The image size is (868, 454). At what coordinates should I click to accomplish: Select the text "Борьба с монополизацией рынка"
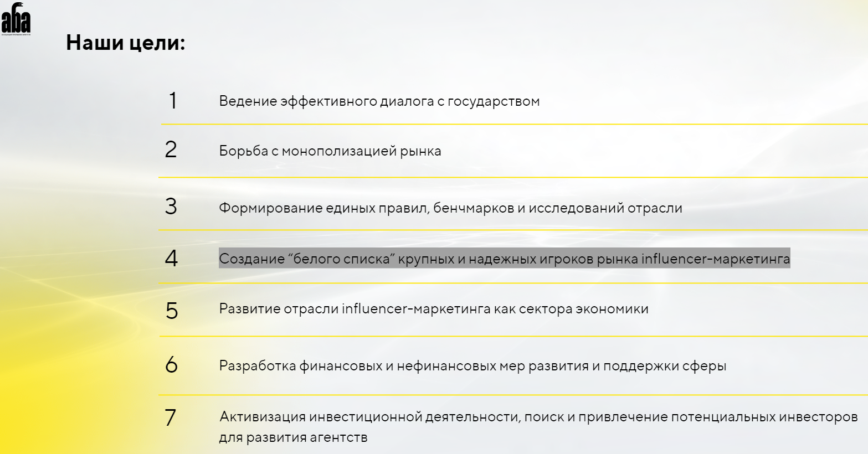330,151
